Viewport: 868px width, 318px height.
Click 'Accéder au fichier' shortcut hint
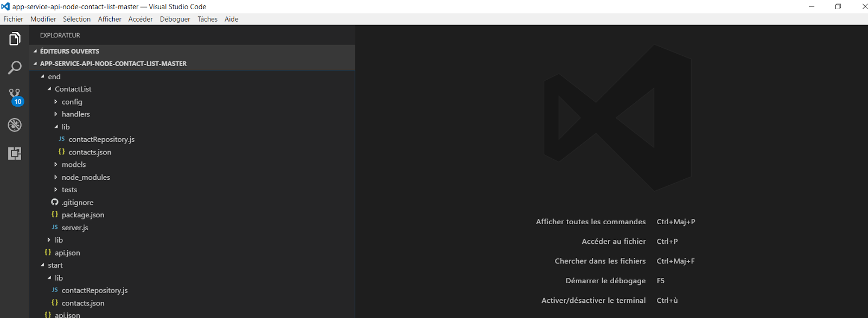tap(614, 242)
